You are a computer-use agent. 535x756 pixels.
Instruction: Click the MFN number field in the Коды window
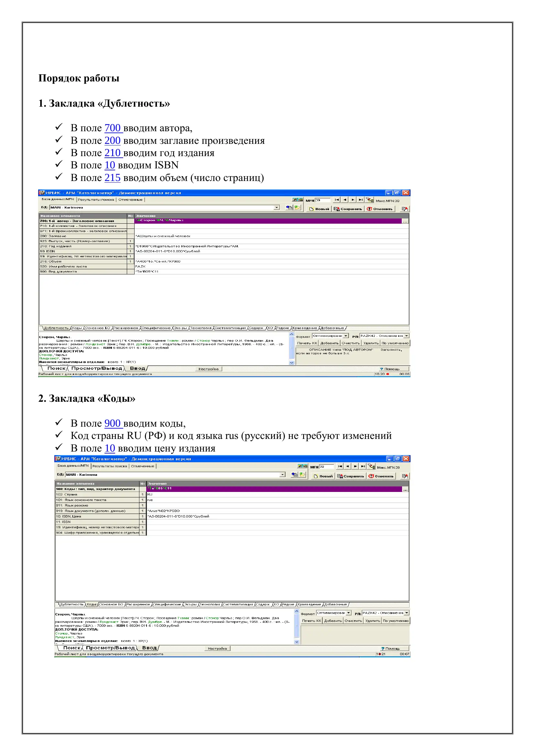(x=326, y=467)
